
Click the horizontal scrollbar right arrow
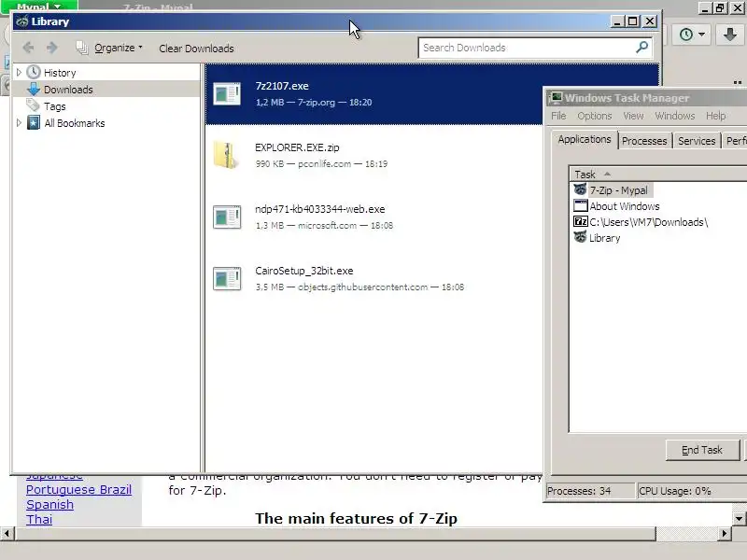[725, 533]
